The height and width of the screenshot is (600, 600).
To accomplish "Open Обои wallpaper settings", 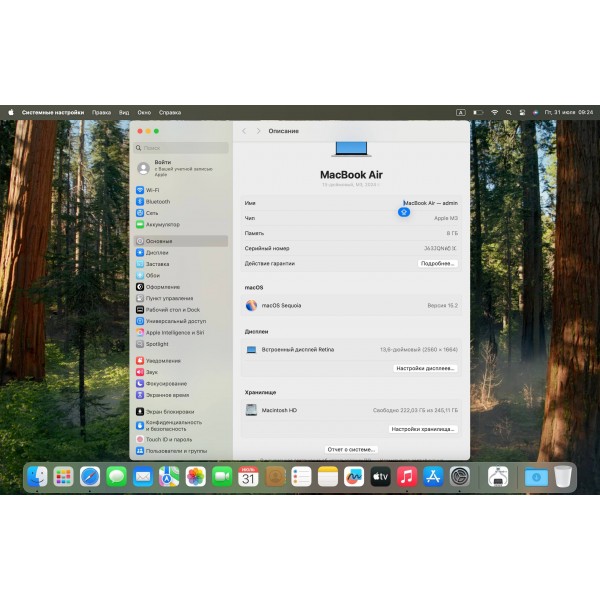I will (x=148, y=276).
